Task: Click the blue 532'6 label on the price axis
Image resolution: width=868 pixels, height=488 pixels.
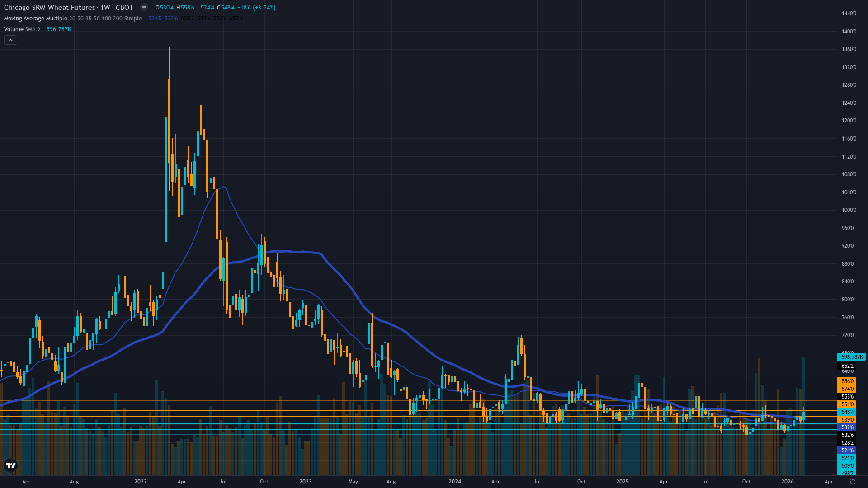Action: click(x=847, y=427)
